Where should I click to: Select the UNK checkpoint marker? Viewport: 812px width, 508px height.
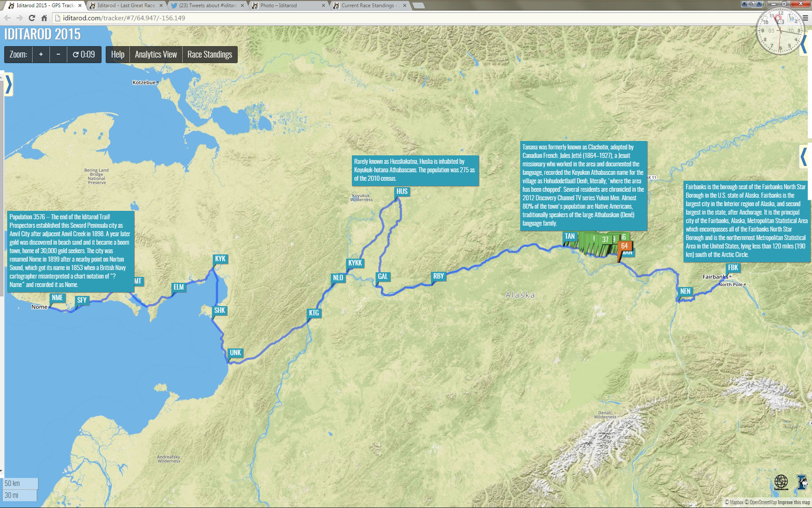tap(235, 353)
